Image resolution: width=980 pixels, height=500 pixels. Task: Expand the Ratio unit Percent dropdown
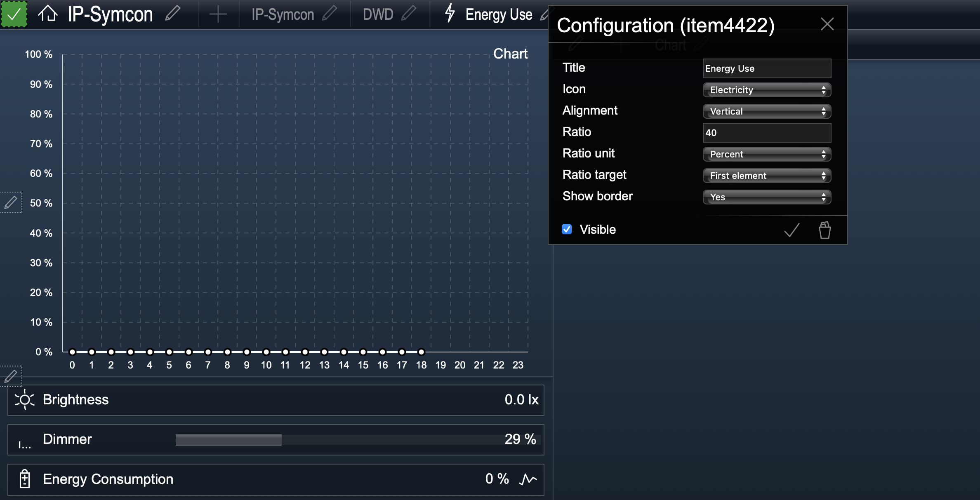(x=766, y=154)
